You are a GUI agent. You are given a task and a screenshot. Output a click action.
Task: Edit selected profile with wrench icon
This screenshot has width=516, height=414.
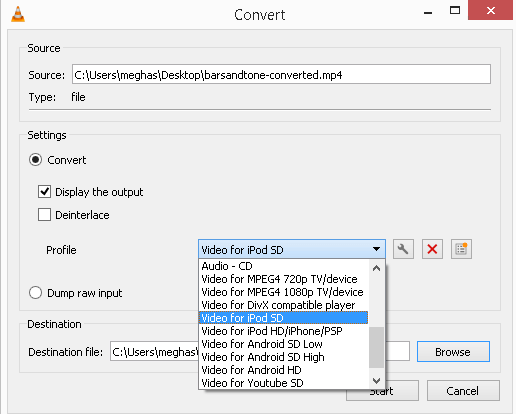pyautogui.click(x=403, y=249)
